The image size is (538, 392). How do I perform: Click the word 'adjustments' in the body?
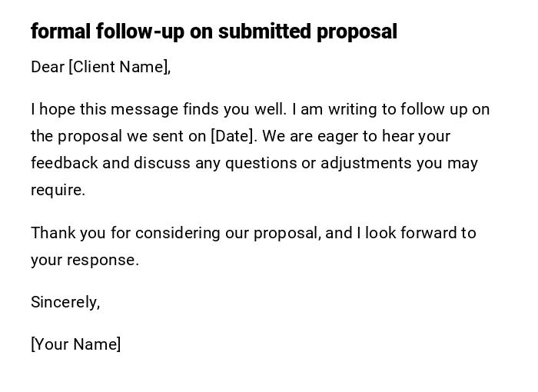click(x=364, y=163)
